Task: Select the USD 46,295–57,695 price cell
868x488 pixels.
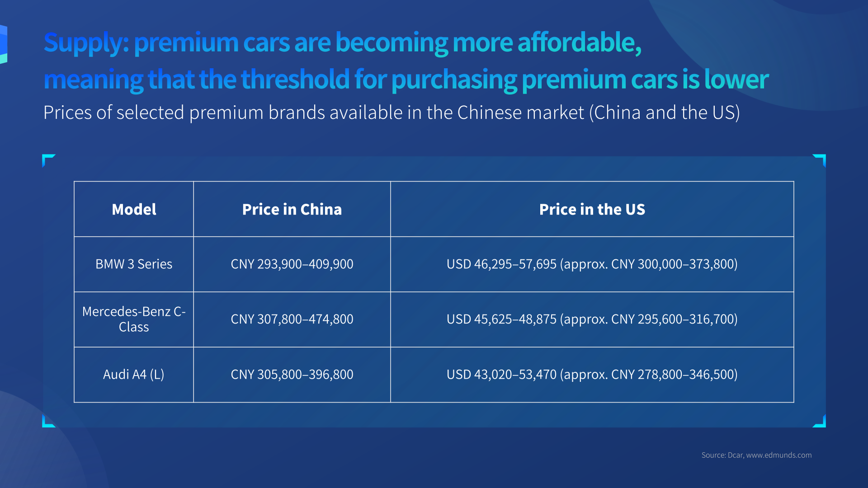Action: pyautogui.click(x=592, y=264)
